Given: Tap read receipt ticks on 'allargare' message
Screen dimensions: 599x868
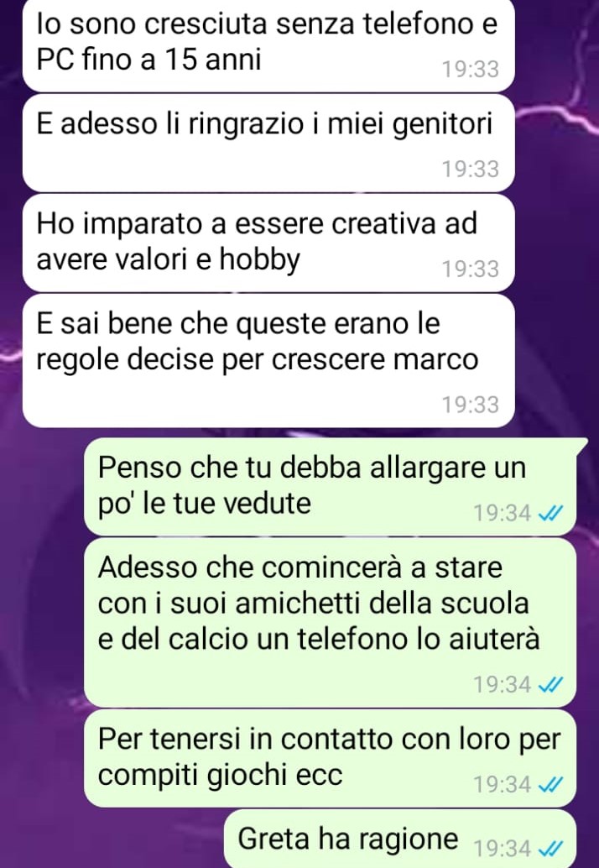Looking at the screenshot, I should [550, 514].
